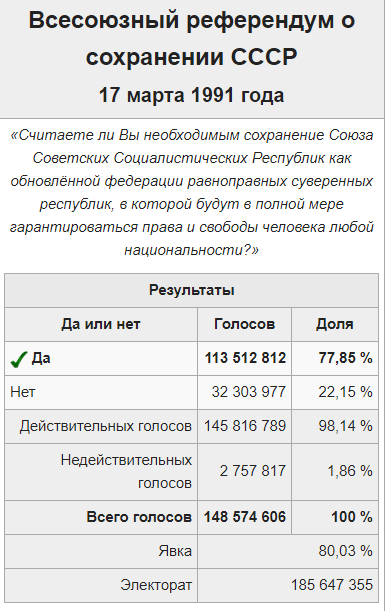Click the Явка turnout value 80,03 %
385x611 pixels.
[346, 551]
